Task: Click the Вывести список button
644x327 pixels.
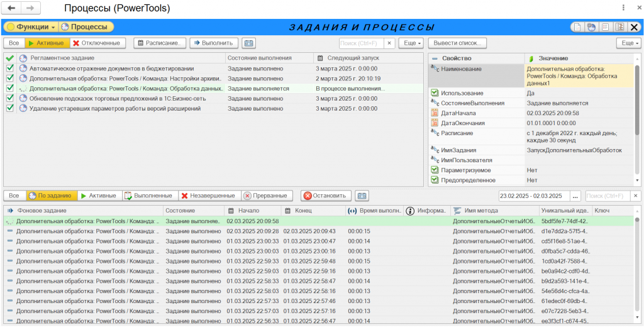Action: 457,43
